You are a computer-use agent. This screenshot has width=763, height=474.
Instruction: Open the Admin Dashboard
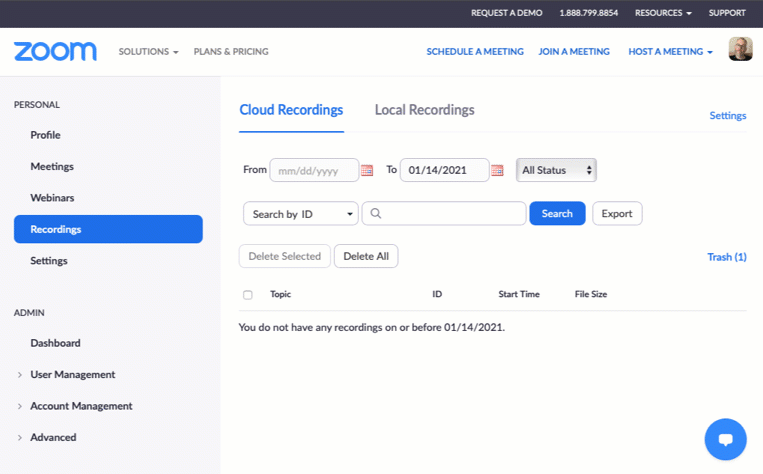(55, 343)
